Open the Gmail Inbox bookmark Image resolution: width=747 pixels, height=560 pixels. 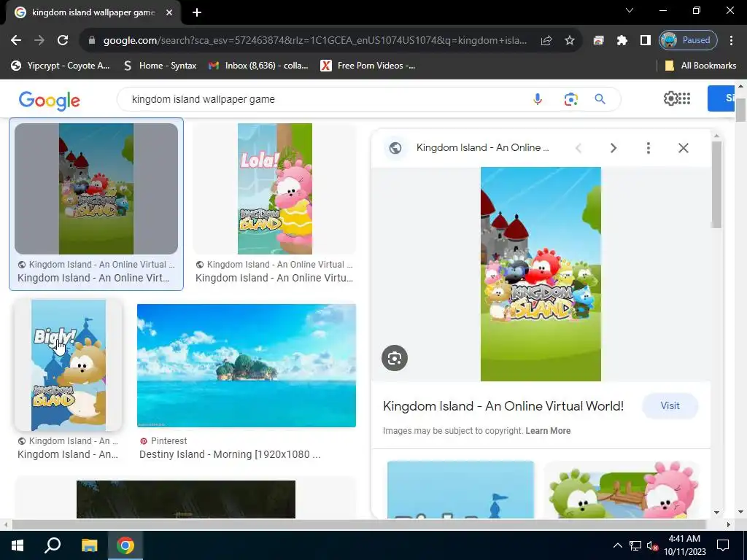pos(259,66)
